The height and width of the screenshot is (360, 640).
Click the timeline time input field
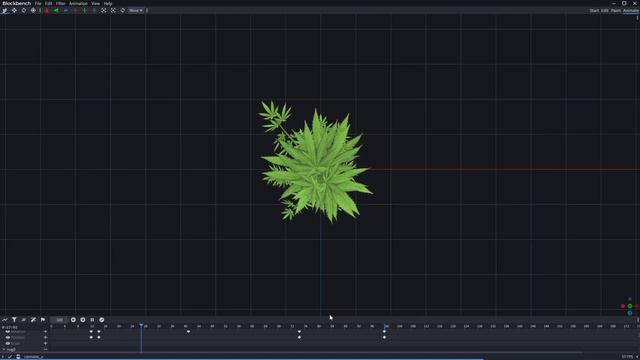[x=60, y=320]
